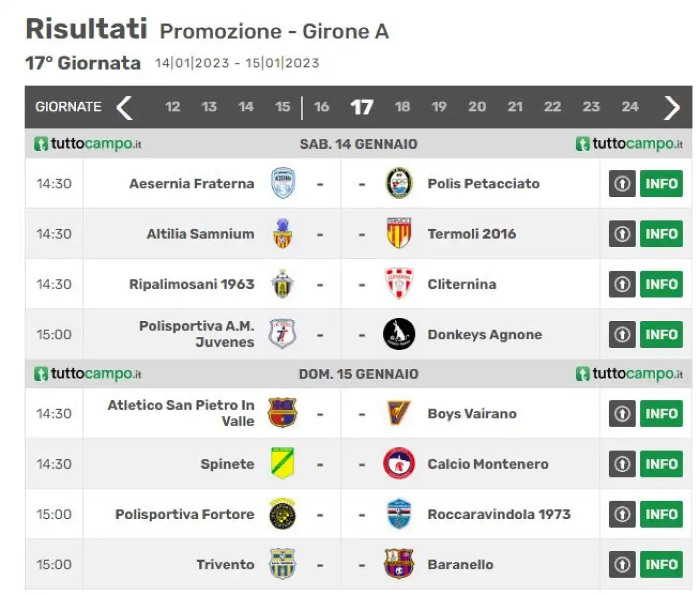Open the Polis Petacciato team link
Image resolution: width=700 pixels, height=595 pixels.
[x=483, y=184]
